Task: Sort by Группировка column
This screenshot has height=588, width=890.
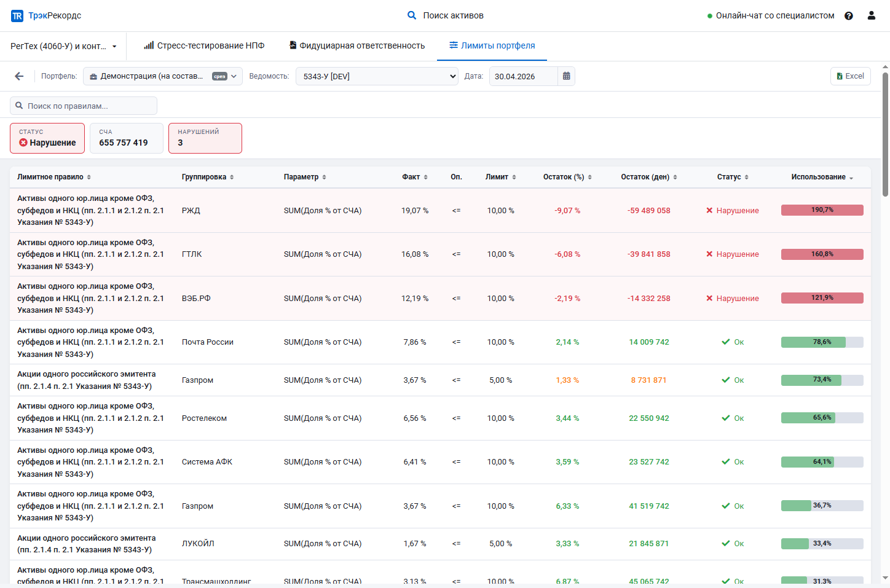Action: tap(208, 177)
